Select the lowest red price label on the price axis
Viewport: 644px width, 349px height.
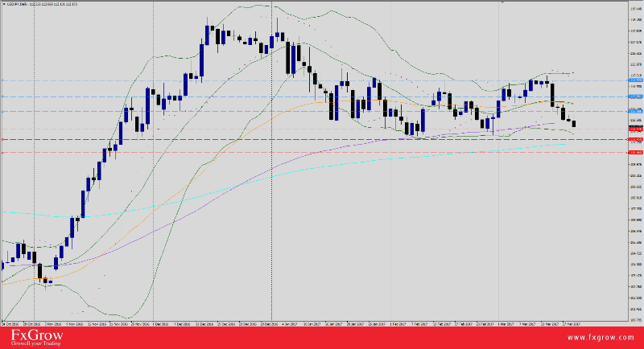635,152
